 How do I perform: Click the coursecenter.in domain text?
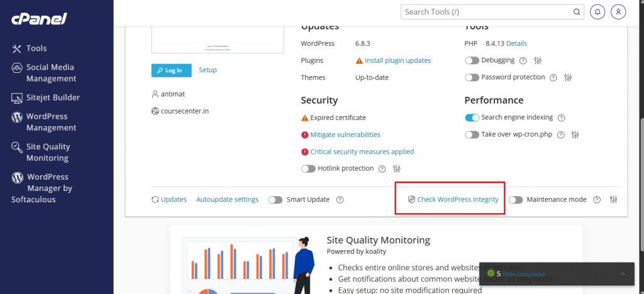[184, 111]
